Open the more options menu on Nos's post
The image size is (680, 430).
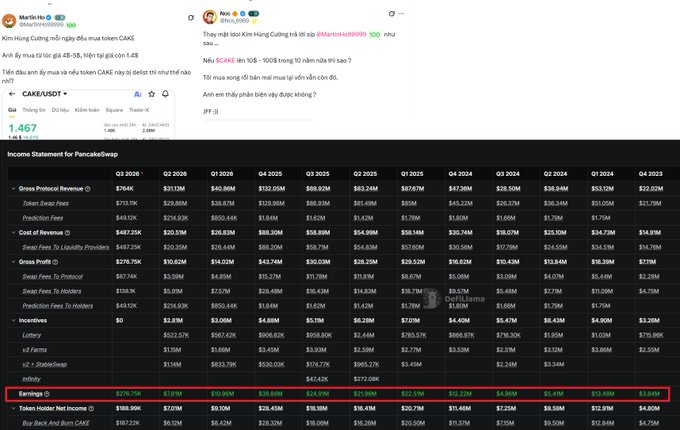(402, 14)
